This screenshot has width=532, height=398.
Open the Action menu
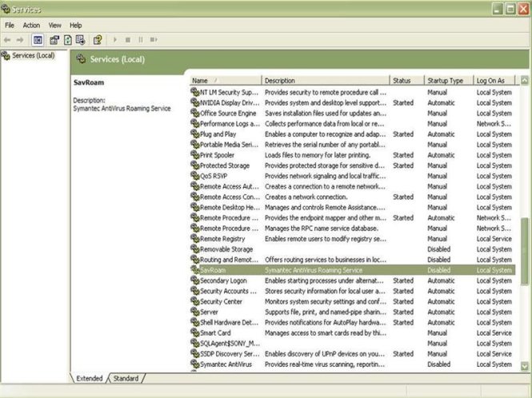coord(31,26)
